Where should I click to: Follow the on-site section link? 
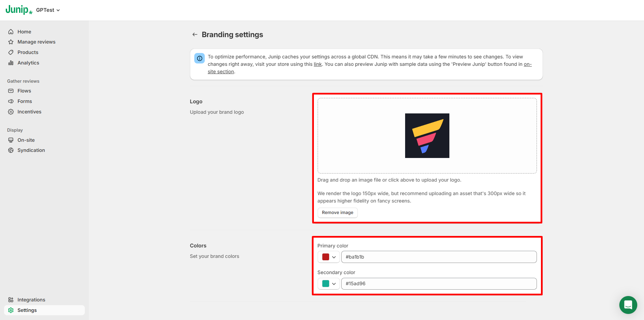pyautogui.click(x=221, y=72)
